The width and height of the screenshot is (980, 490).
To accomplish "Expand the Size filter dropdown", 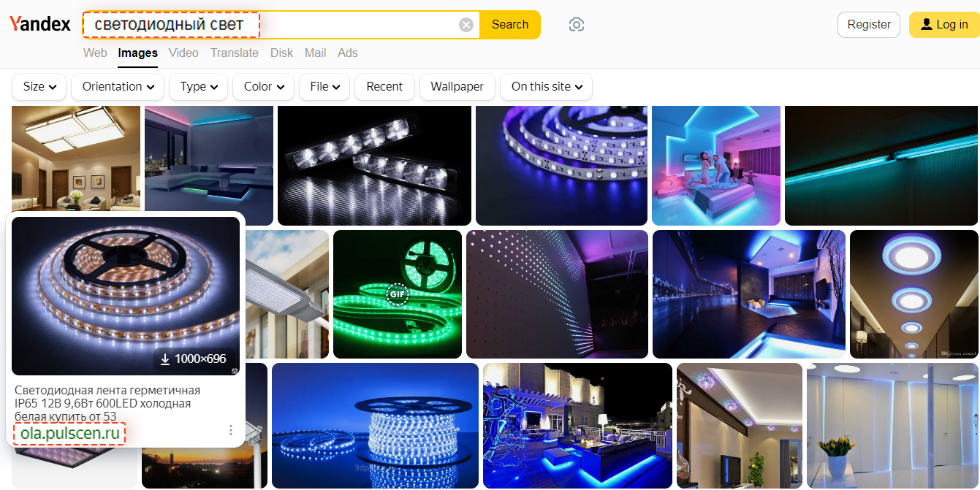I will 39,87.
